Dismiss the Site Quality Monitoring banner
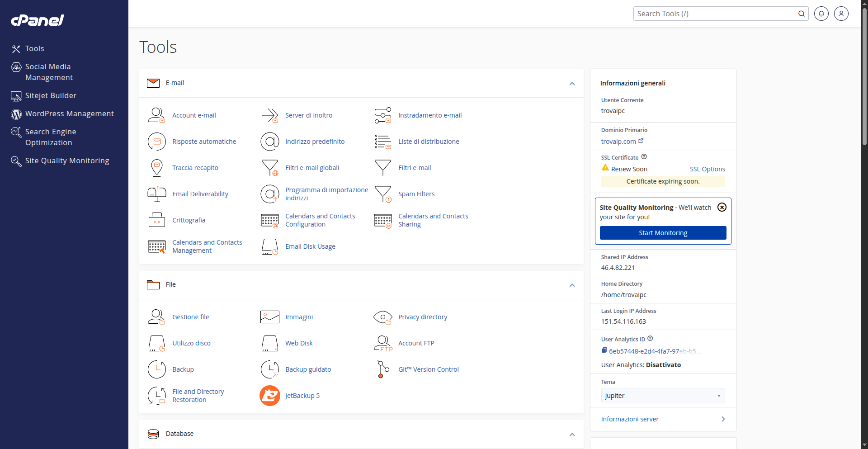The width and height of the screenshot is (868, 449). pyautogui.click(x=722, y=207)
